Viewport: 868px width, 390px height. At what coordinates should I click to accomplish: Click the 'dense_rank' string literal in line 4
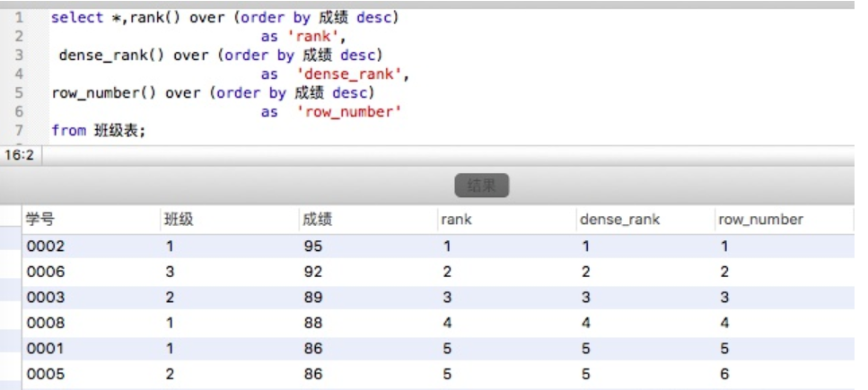[x=352, y=74]
